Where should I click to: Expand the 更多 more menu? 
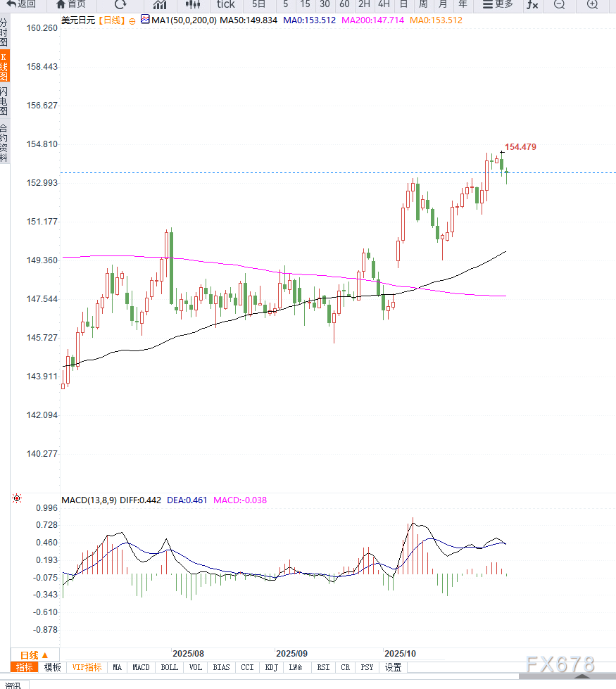(498, 4)
